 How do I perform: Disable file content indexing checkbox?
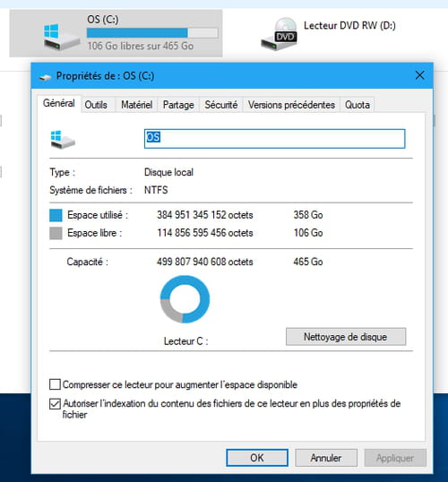pos(55,404)
